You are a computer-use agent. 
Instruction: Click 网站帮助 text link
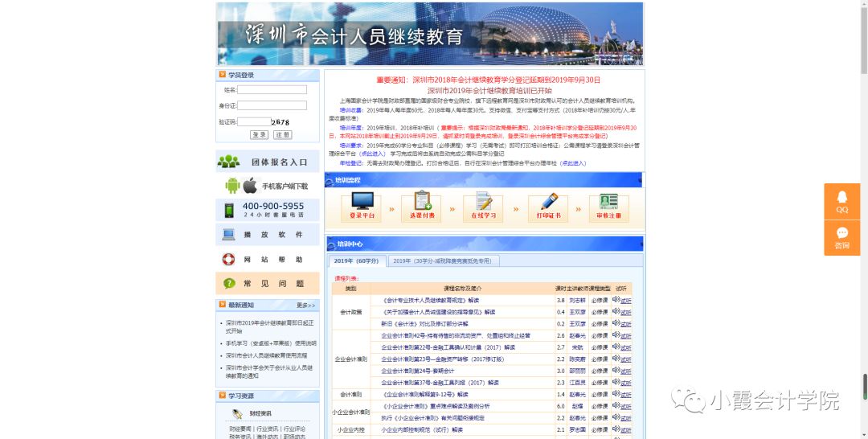pyautogui.click(x=273, y=260)
